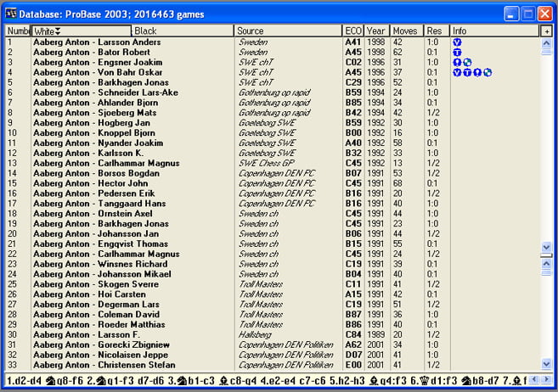Click ECO code A62 cell
558x392 pixels.
pyautogui.click(x=353, y=344)
